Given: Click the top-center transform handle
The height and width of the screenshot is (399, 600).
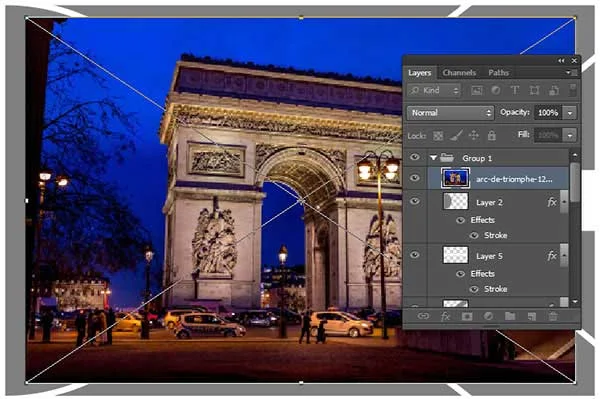Looking at the screenshot, I should [x=301, y=18].
